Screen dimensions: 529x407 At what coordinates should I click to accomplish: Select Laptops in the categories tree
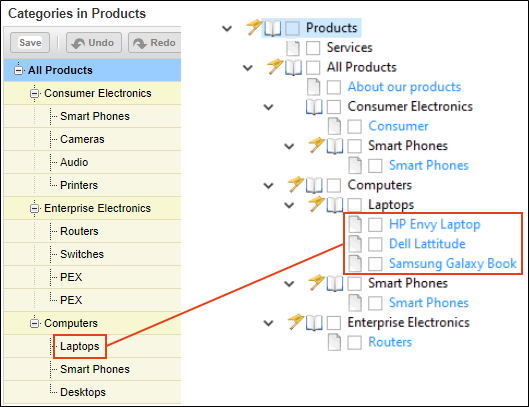80,346
